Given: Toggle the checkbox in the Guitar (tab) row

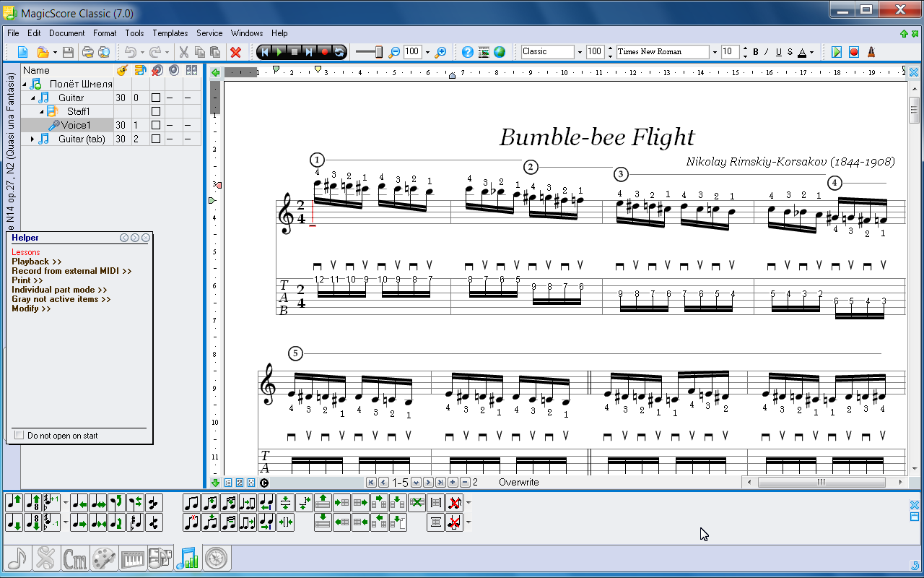Looking at the screenshot, I should point(155,139).
